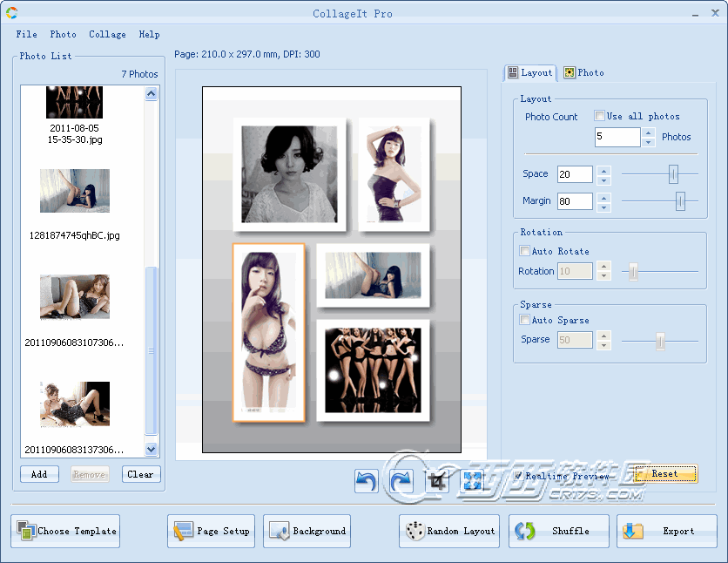Open Choose Template
The image size is (728, 563).
pyautogui.click(x=66, y=531)
